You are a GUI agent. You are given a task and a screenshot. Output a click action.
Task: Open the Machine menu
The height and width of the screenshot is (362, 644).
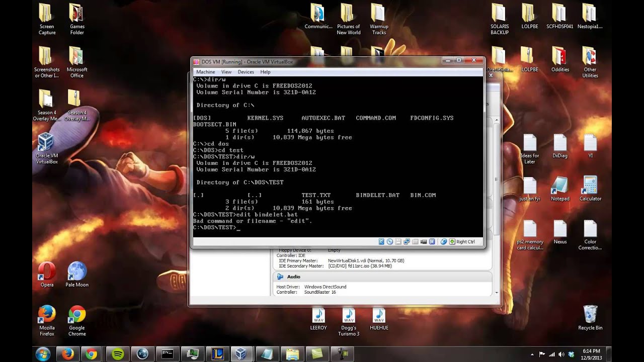206,72
